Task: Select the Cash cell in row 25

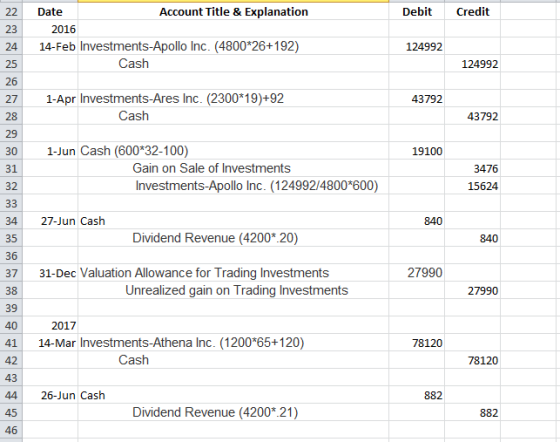Action: [233, 64]
